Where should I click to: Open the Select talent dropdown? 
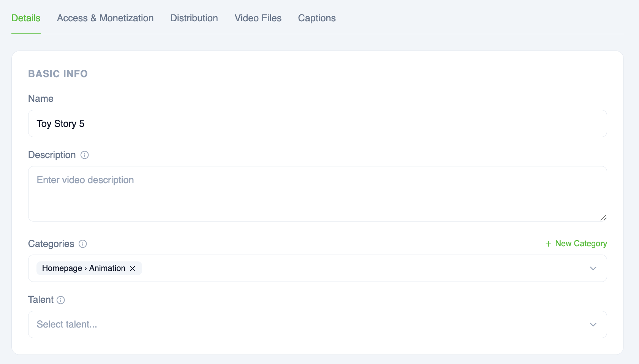[x=318, y=324]
